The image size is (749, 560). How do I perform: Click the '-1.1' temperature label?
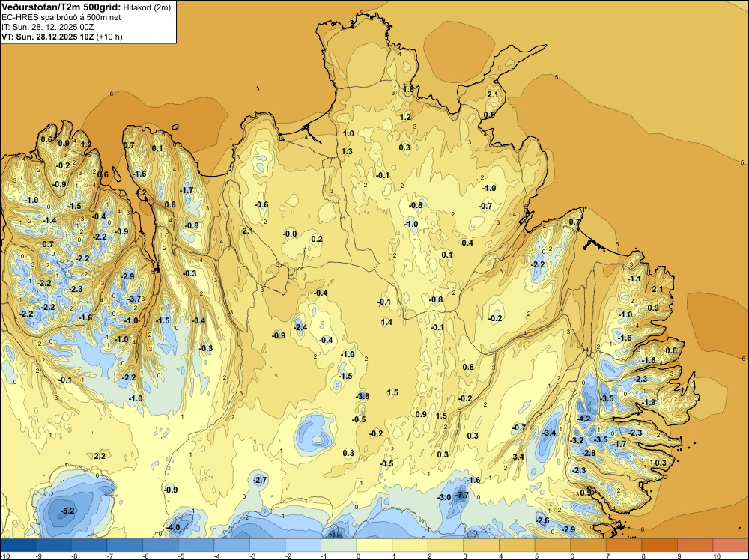click(x=634, y=279)
